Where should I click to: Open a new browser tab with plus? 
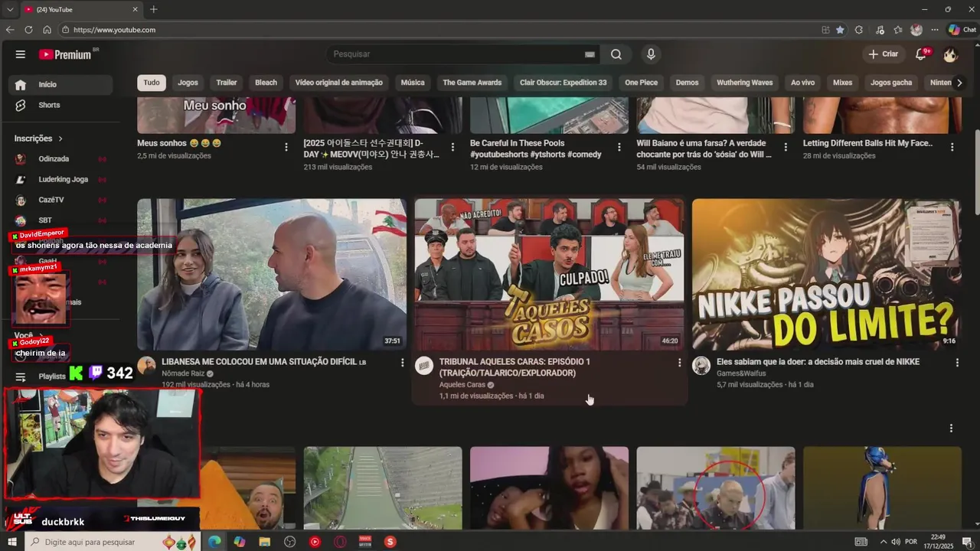pos(154,9)
